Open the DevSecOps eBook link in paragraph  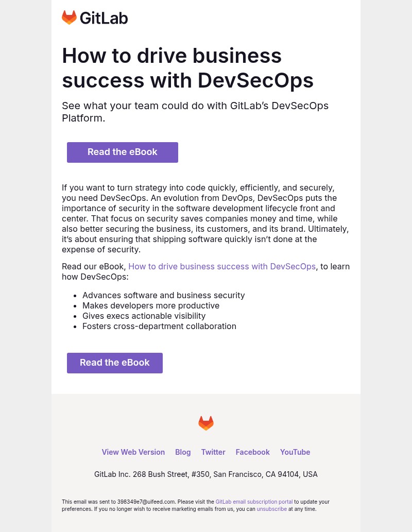pyautogui.click(x=221, y=266)
